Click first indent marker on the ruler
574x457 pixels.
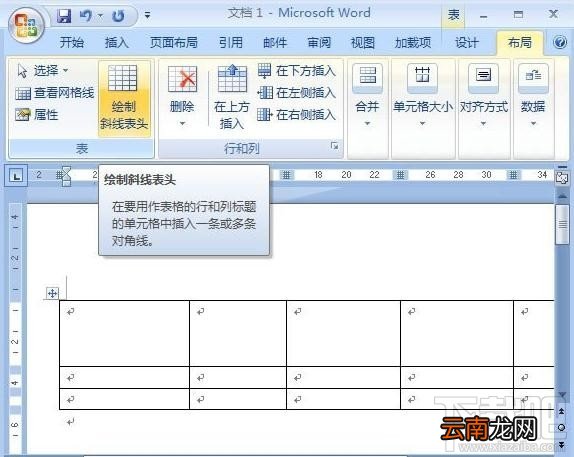click(66, 171)
